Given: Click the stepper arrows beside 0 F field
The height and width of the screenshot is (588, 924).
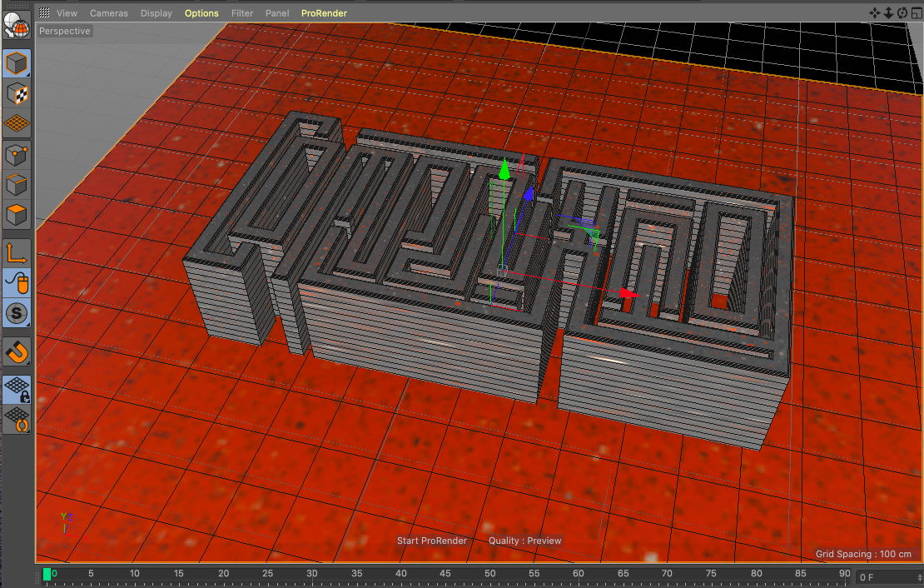Looking at the screenshot, I should click(x=920, y=577).
